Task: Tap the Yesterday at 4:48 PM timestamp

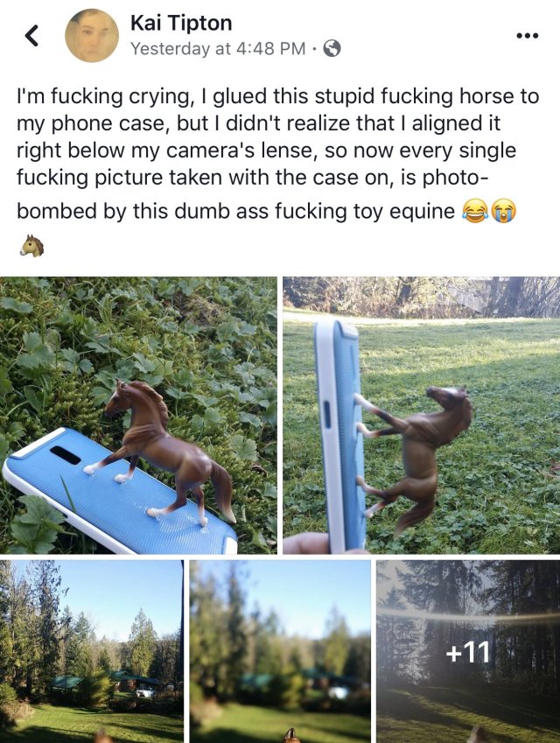Action: point(218,48)
